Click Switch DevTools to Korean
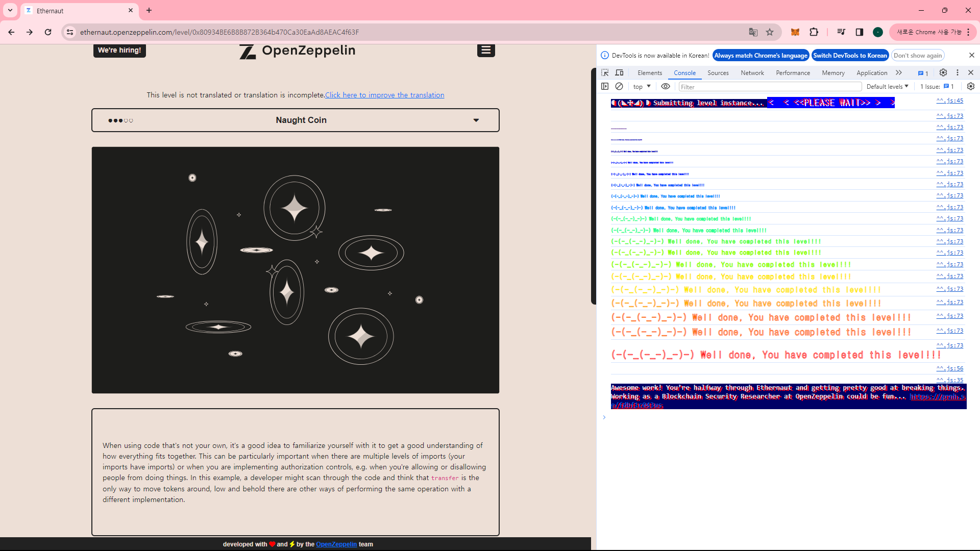 tap(850, 56)
